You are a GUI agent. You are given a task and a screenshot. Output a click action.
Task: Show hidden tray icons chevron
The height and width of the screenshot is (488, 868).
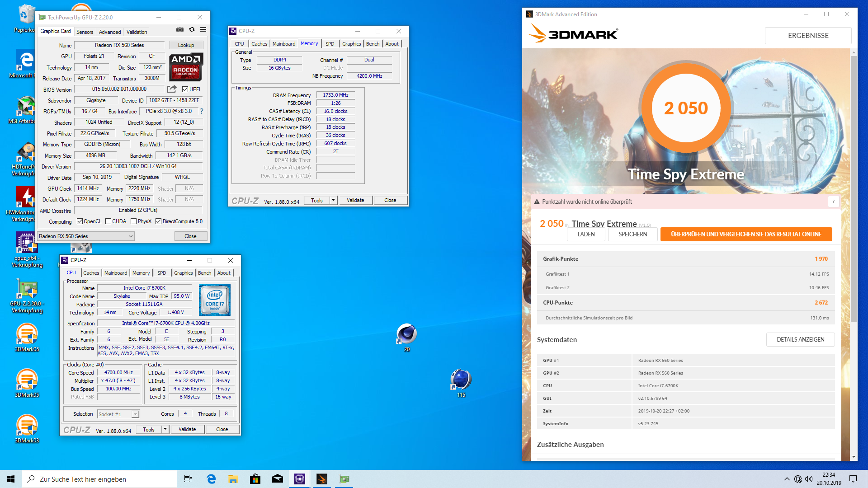pyautogui.click(x=787, y=479)
